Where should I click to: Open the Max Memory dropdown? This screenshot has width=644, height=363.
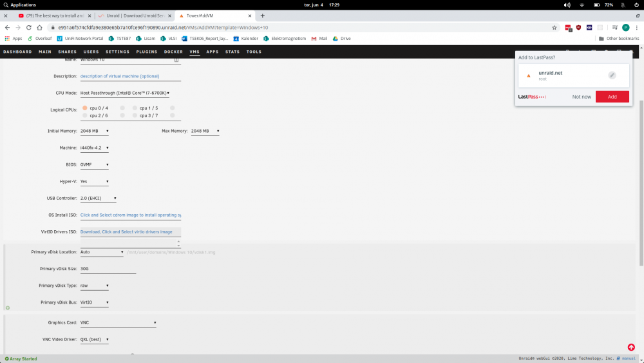click(205, 131)
